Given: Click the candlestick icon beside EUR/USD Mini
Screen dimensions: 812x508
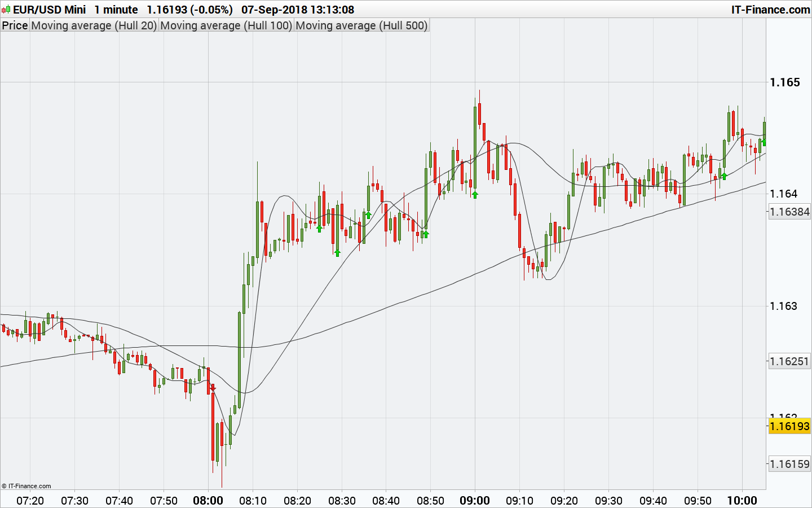Looking at the screenshot, I should click(6, 10).
